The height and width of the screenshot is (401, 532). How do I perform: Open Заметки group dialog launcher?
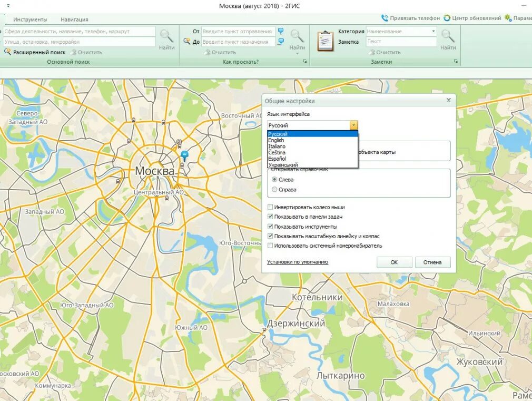(x=456, y=62)
